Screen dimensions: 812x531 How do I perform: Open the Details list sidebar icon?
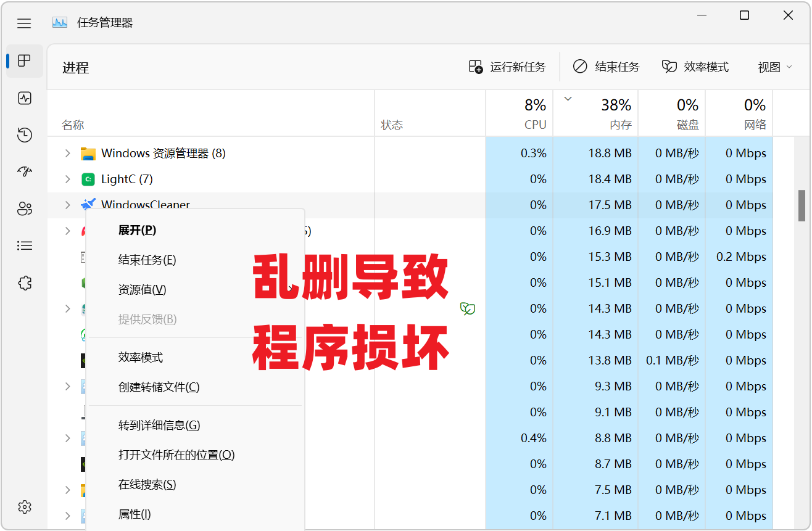[25, 246]
